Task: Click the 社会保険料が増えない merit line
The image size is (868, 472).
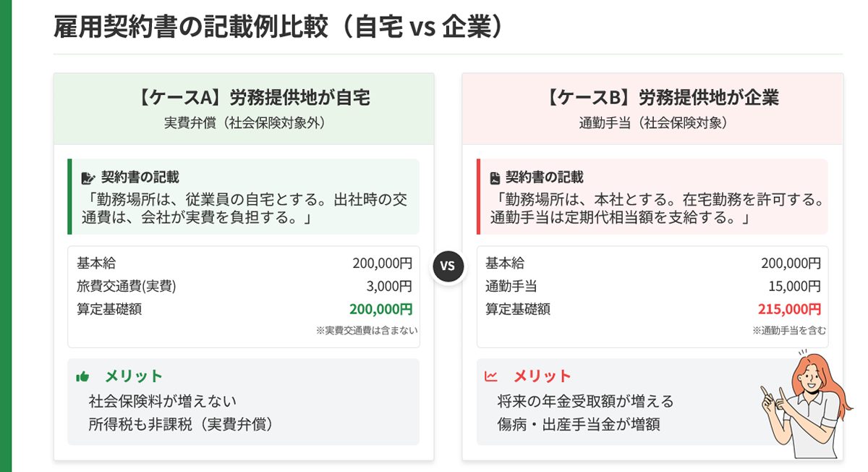Action: (163, 401)
